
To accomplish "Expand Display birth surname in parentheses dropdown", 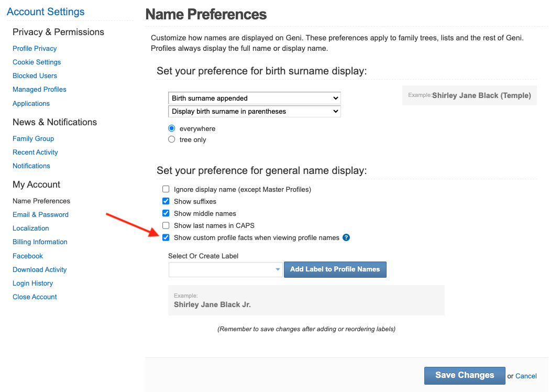I will 254,111.
